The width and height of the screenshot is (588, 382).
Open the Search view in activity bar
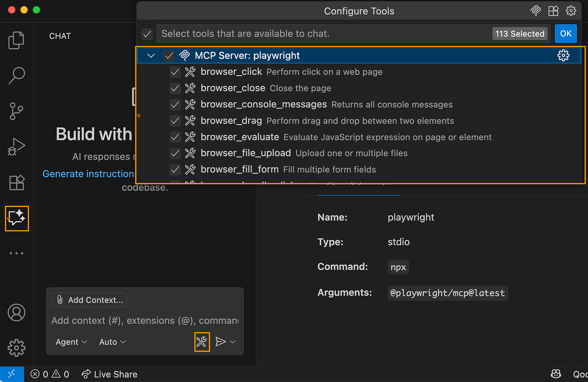click(x=17, y=75)
